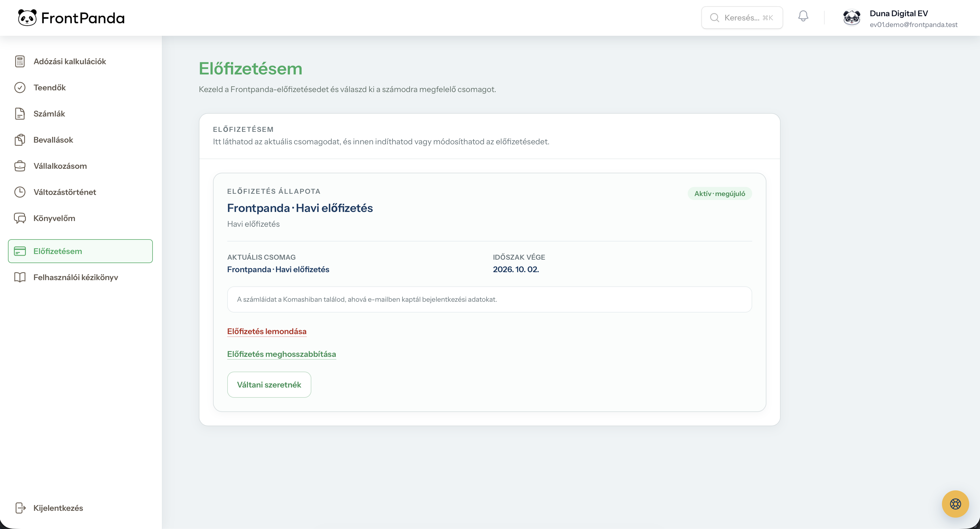
Task: Click the open book icon for Felhasználói kézikönyv
Action: click(20, 277)
